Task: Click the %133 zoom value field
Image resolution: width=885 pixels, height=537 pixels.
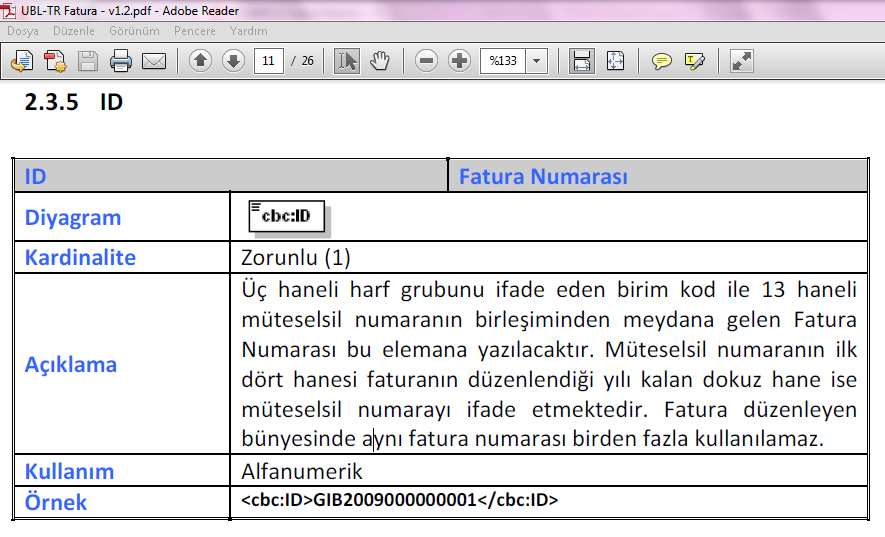Action: pyautogui.click(x=503, y=61)
